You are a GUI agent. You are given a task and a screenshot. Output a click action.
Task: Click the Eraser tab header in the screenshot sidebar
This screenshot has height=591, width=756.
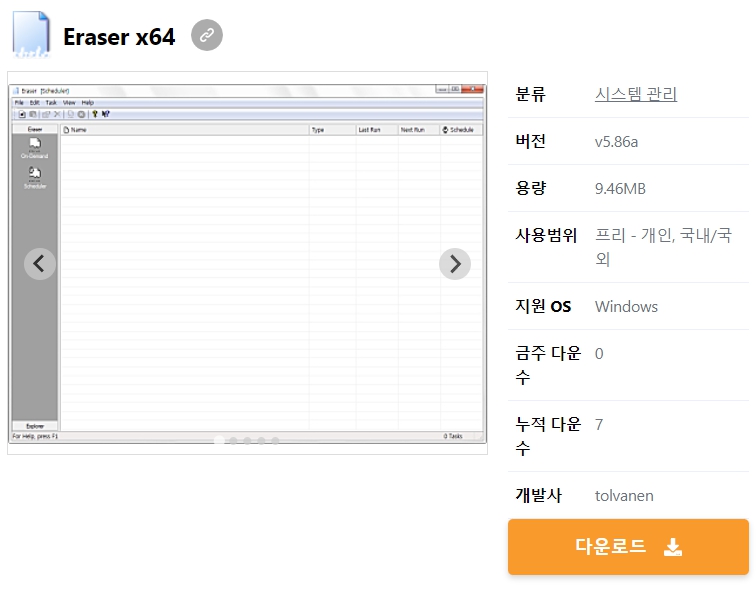tap(35, 129)
